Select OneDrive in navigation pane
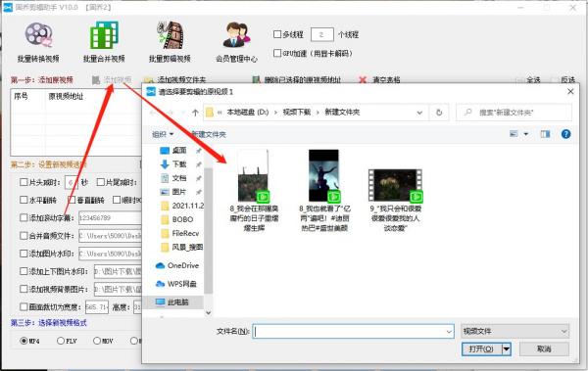Image resolution: width=588 pixels, height=371 pixels. coord(177,265)
